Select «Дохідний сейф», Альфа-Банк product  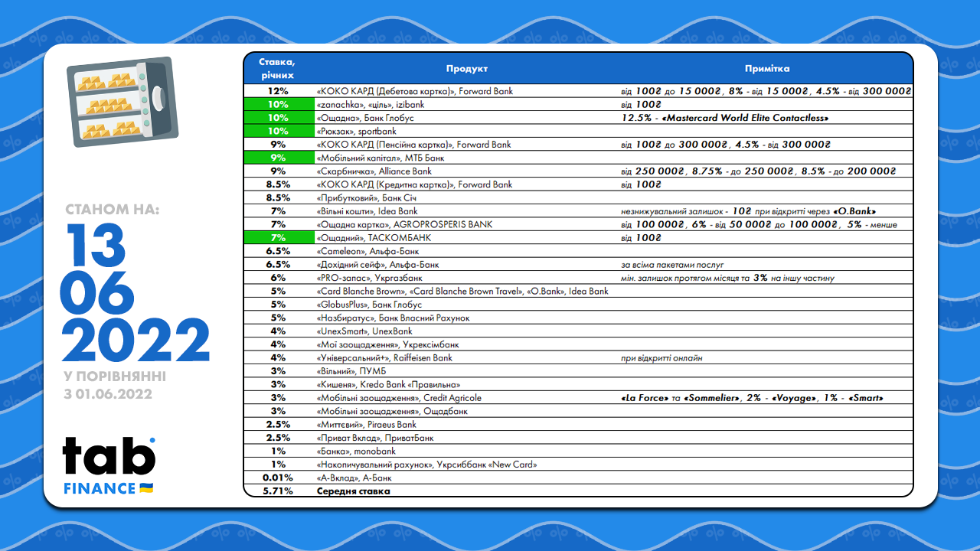pyautogui.click(x=377, y=265)
